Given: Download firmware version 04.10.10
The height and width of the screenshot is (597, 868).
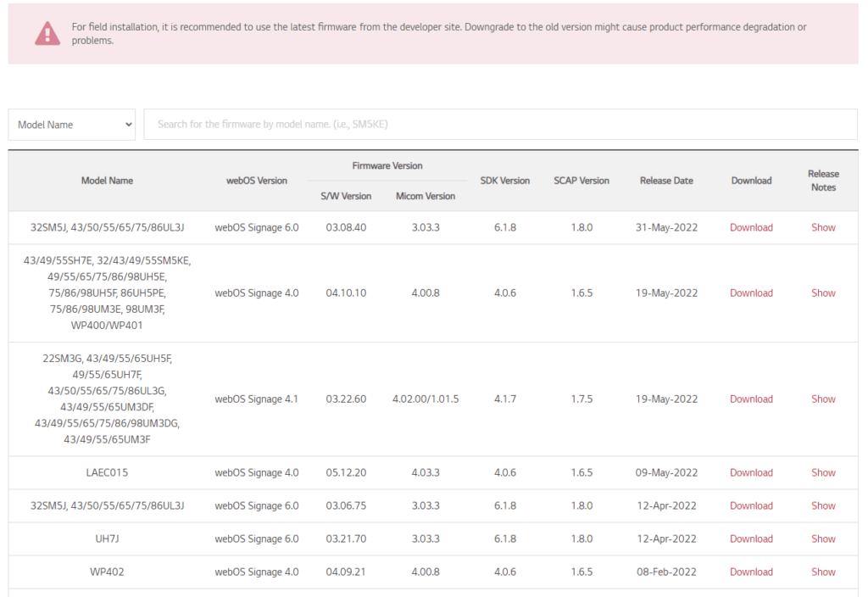Looking at the screenshot, I should (751, 293).
